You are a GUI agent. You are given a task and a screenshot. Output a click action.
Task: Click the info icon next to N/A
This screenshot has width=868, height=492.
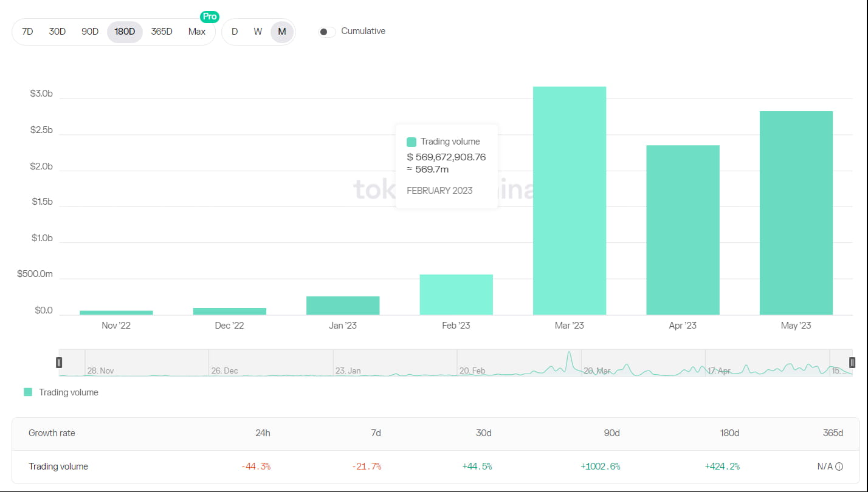839,466
